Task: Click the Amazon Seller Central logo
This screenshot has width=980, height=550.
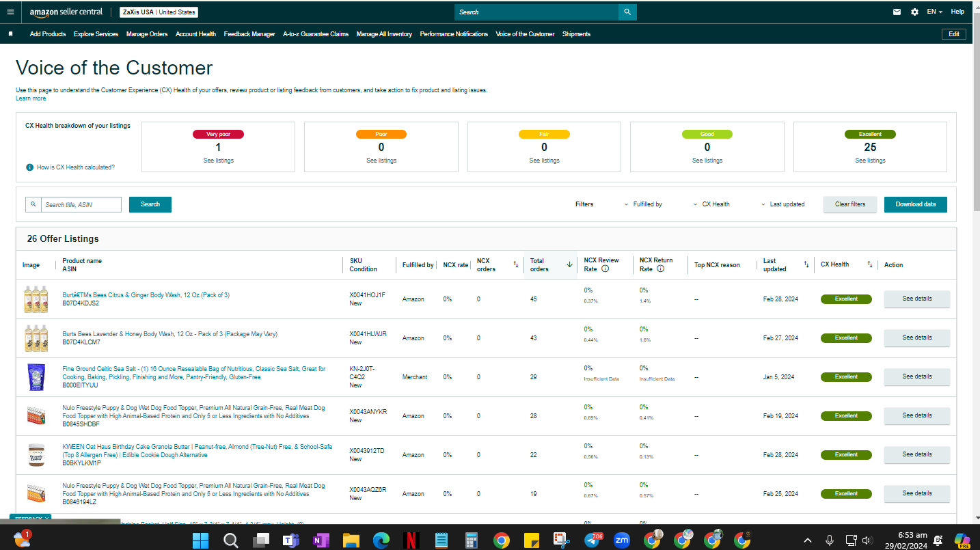Action: pyautogui.click(x=66, y=12)
